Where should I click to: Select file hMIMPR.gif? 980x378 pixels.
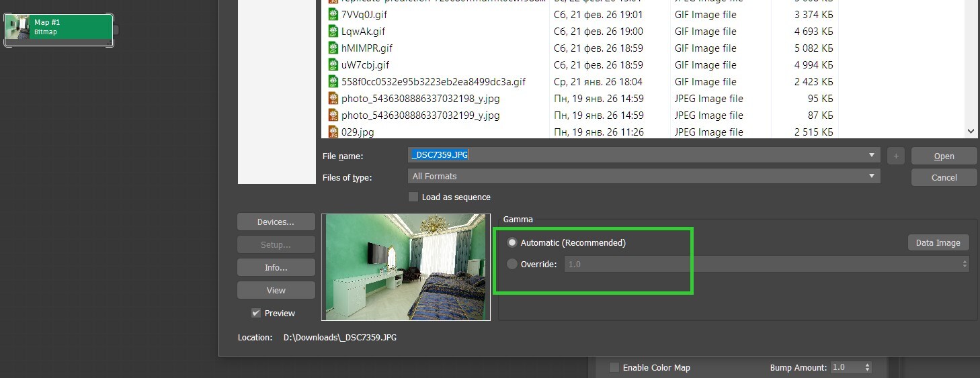pos(367,48)
